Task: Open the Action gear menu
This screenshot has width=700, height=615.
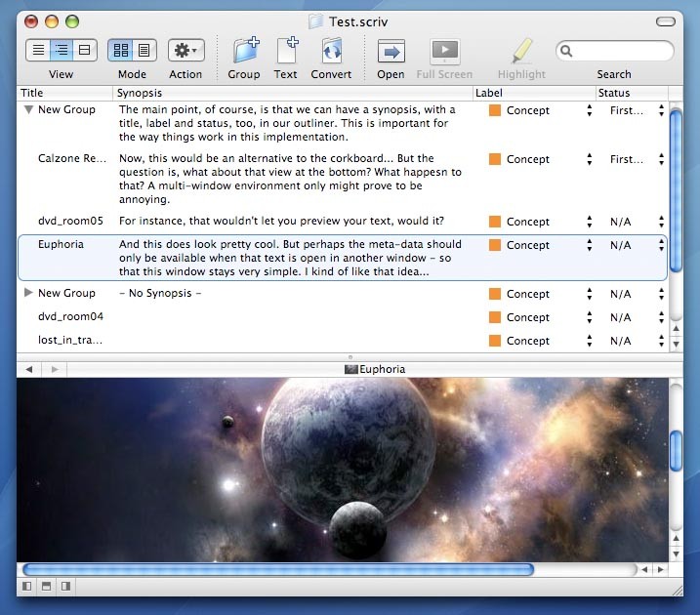Action: coord(185,50)
